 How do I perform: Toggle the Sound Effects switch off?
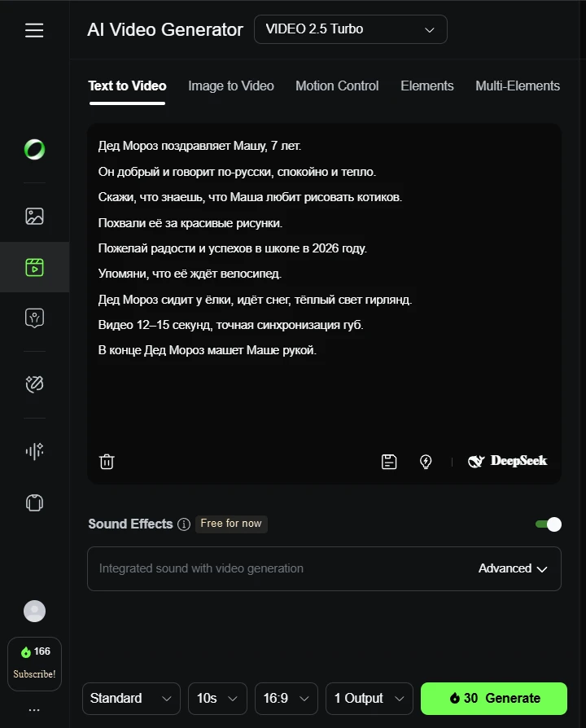(x=548, y=524)
